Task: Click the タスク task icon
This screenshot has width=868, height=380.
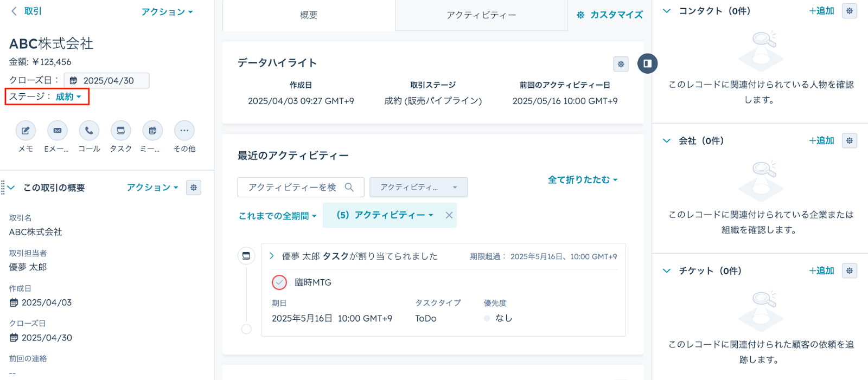Action: 121,131
